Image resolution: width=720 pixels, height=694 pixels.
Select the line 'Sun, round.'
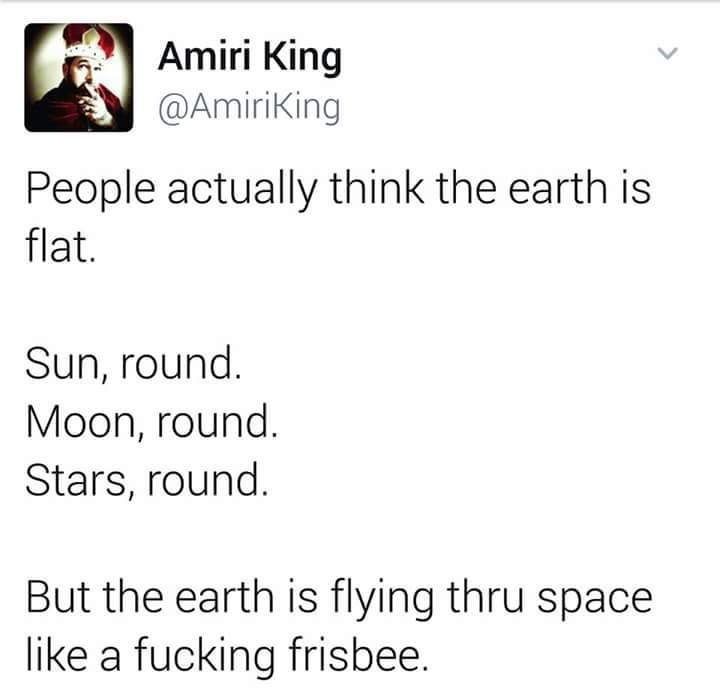tap(134, 362)
